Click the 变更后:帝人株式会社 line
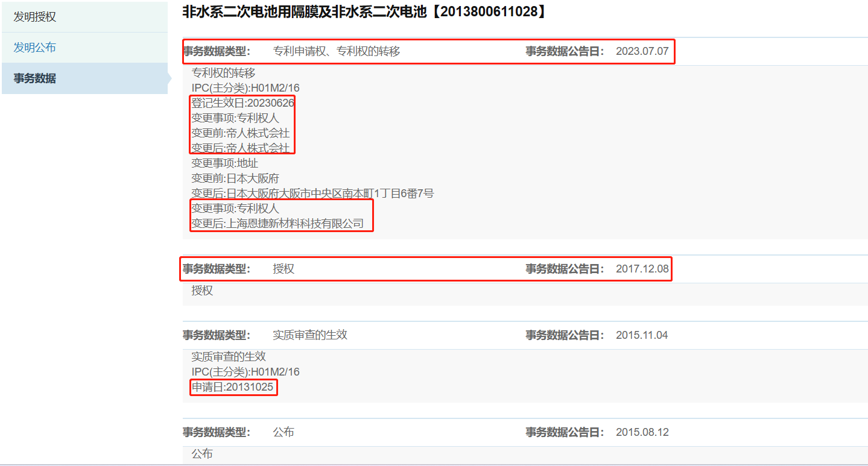 [x=240, y=148]
